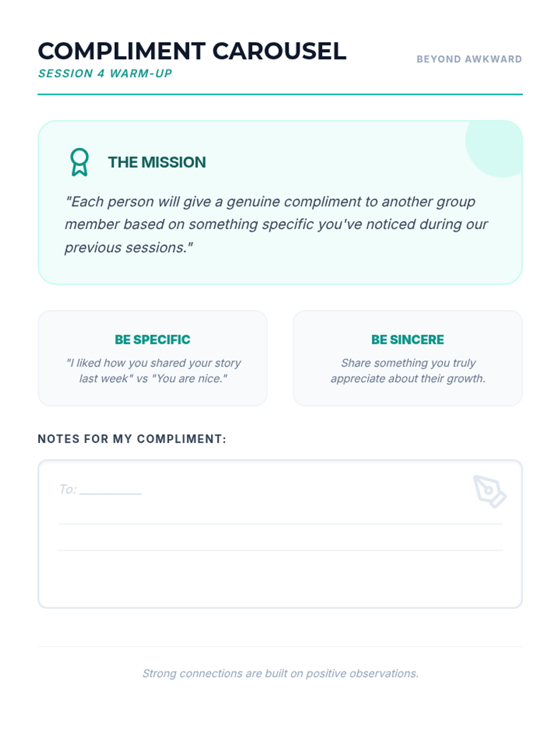560x747 pixels.
Task: Click the Be Specific card heading
Action: [153, 339]
